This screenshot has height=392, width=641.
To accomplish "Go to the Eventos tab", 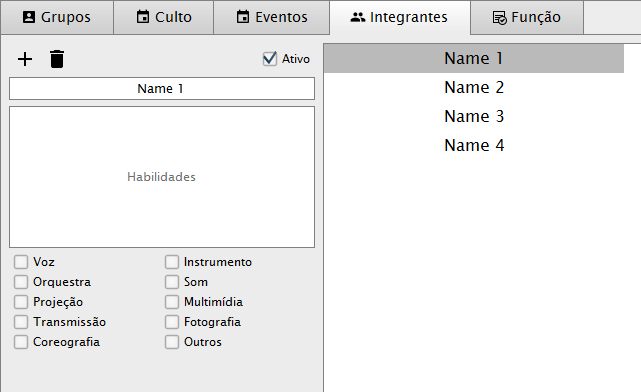I will (x=271, y=17).
